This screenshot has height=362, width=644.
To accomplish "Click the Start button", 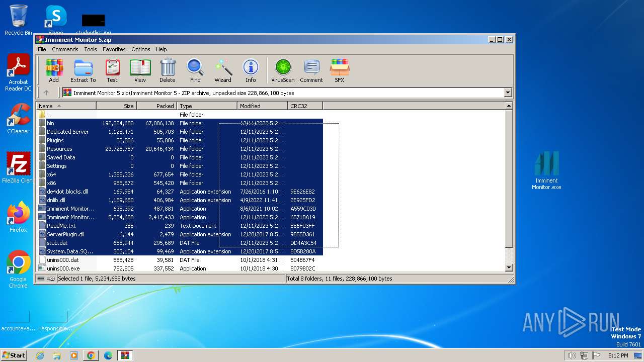I will click(14, 355).
